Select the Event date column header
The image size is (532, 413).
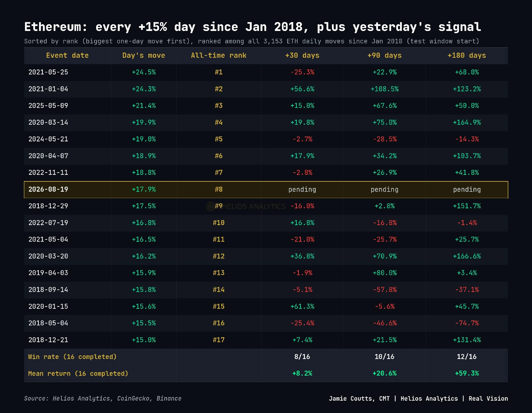click(67, 55)
